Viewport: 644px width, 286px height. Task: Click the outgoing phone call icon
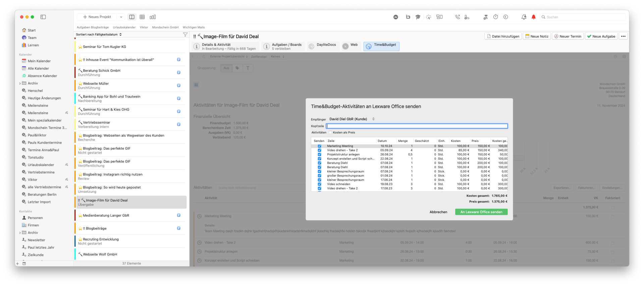(x=457, y=17)
